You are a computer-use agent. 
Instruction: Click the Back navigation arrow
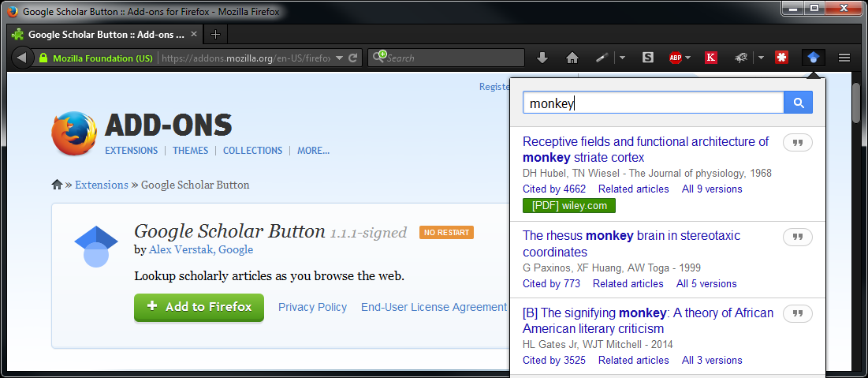pos(21,58)
